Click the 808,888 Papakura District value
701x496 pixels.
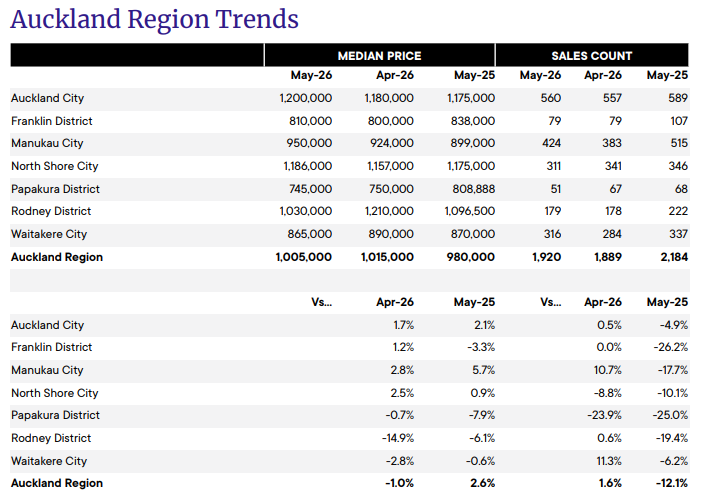tap(473, 189)
